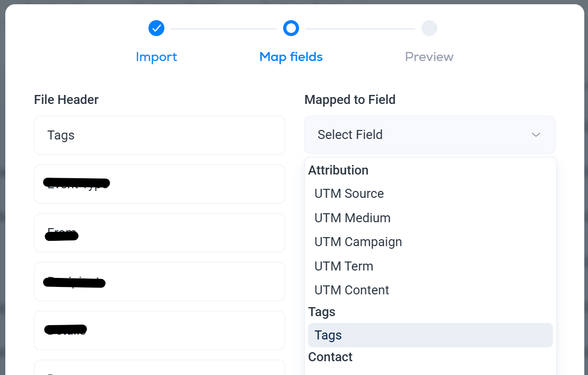Select the Map fields step label
588x375 pixels.
(291, 57)
